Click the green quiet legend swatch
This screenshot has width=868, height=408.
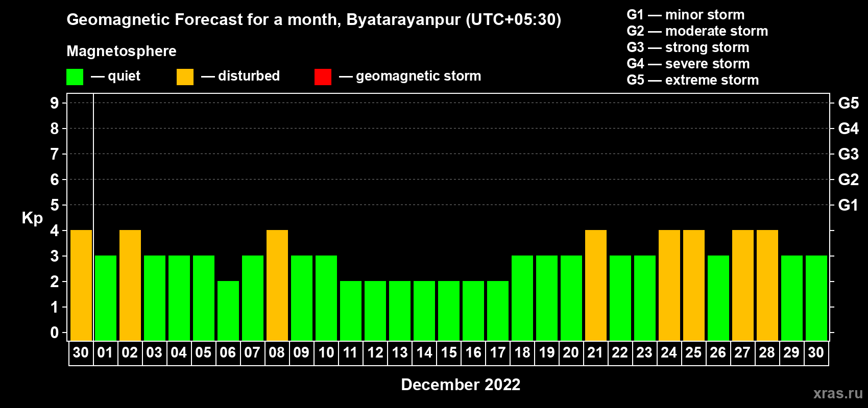75,77
